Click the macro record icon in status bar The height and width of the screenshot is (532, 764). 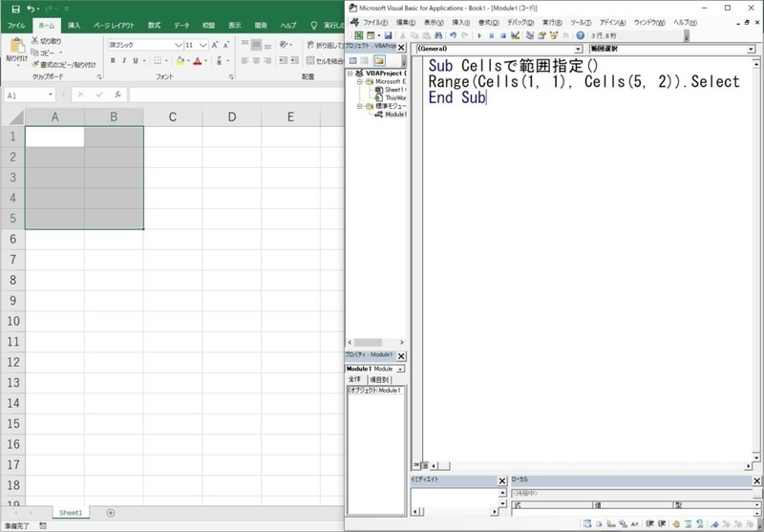pyautogui.click(x=43, y=526)
